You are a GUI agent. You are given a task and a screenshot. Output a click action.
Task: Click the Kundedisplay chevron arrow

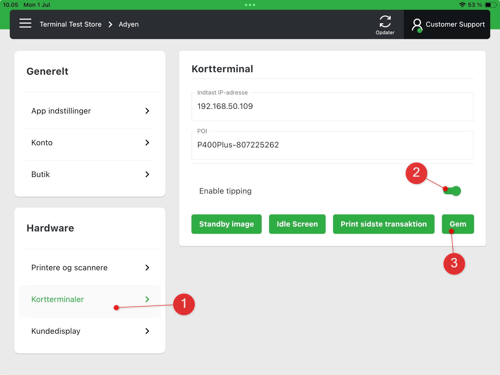pos(147,331)
